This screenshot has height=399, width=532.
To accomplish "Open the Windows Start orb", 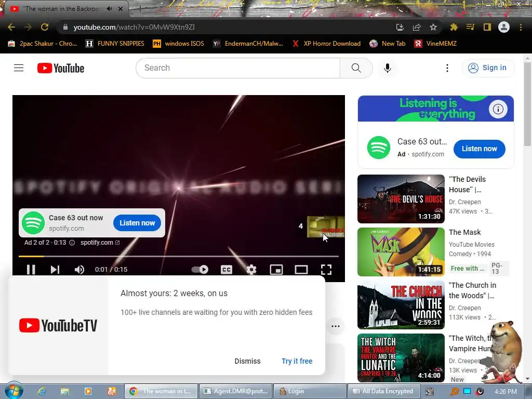I will point(13,391).
